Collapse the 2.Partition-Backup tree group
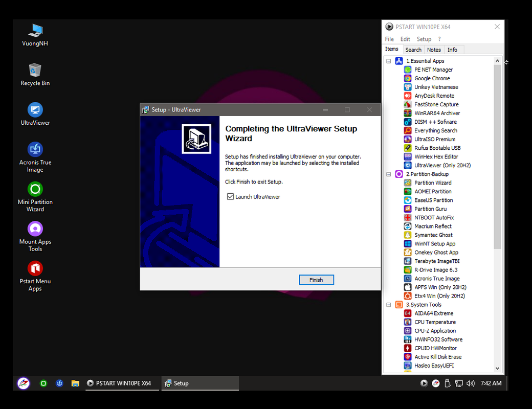532x409 pixels. (x=389, y=174)
